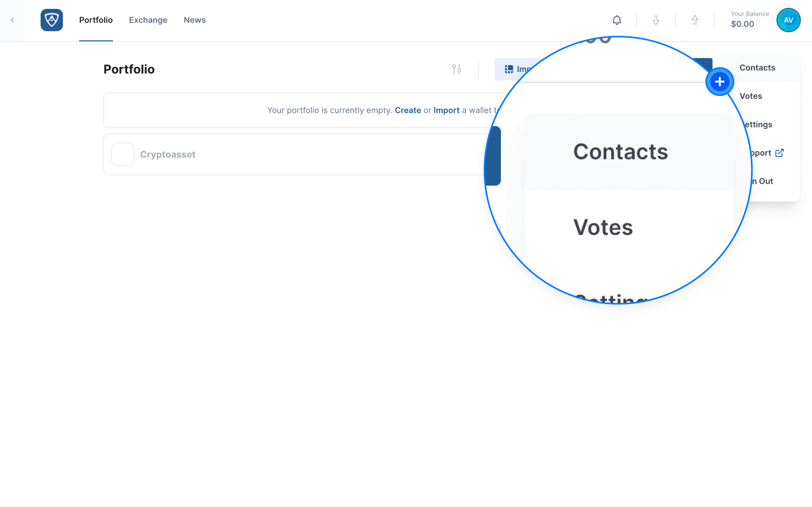Click the empty Cryptoasset placeholder box
Viewport: 812px width, 507px height.
pyautogui.click(x=122, y=154)
